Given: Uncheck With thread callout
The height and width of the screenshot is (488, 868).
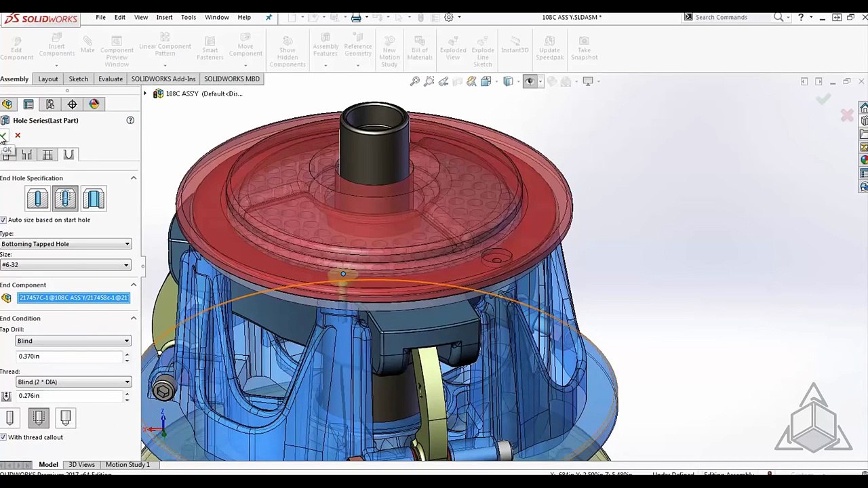Looking at the screenshot, I should pos(3,437).
